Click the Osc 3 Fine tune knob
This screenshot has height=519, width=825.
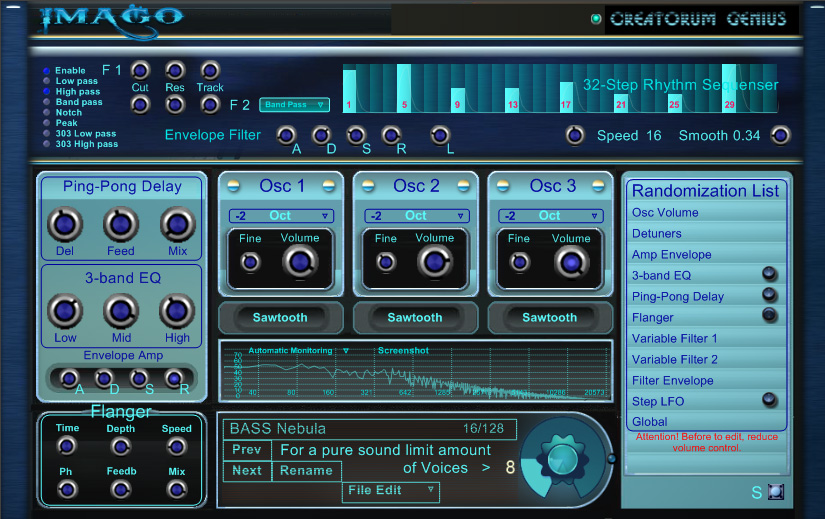tap(520, 262)
